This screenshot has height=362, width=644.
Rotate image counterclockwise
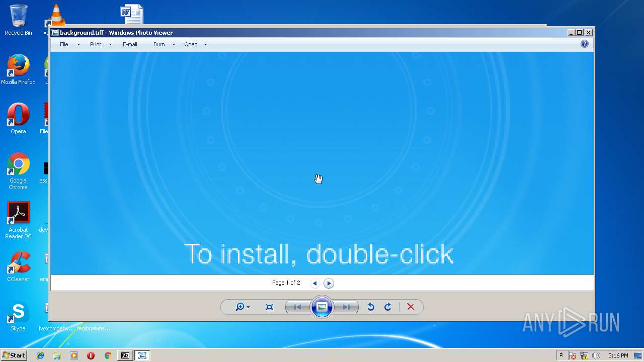371,307
